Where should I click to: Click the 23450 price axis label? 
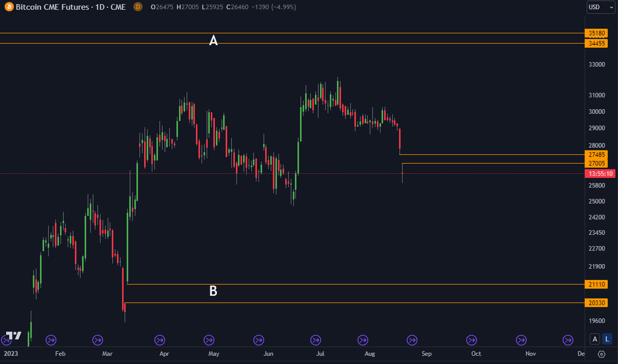(597, 233)
